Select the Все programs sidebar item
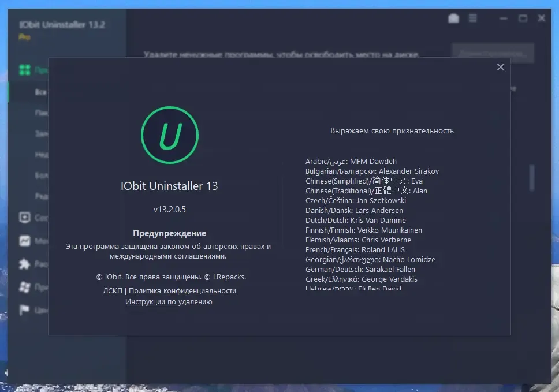Image resolution: width=559 pixels, height=392 pixels. coord(40,92)
